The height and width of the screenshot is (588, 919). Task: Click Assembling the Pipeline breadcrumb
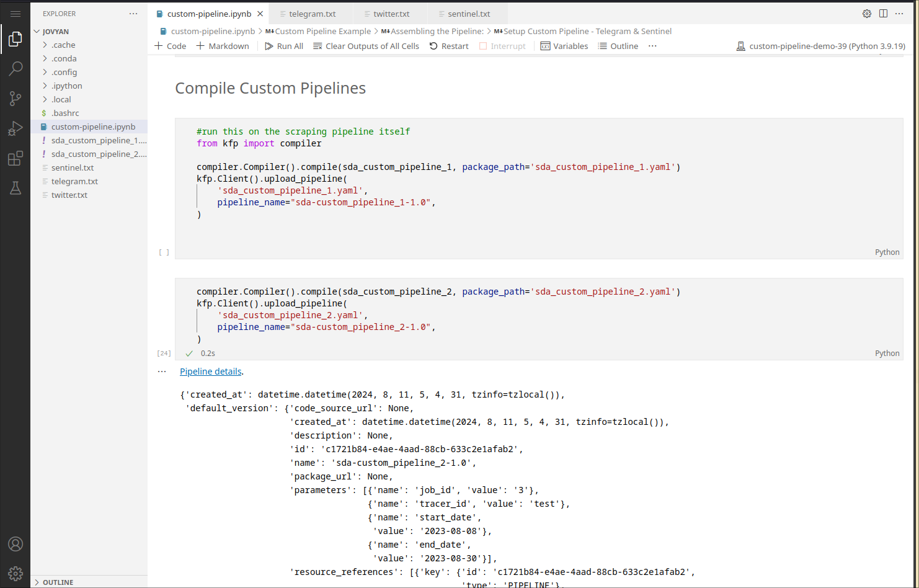432,31
